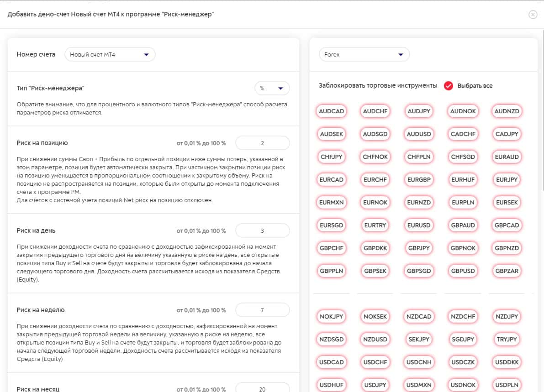Block the EURGBP instrument

419,180
